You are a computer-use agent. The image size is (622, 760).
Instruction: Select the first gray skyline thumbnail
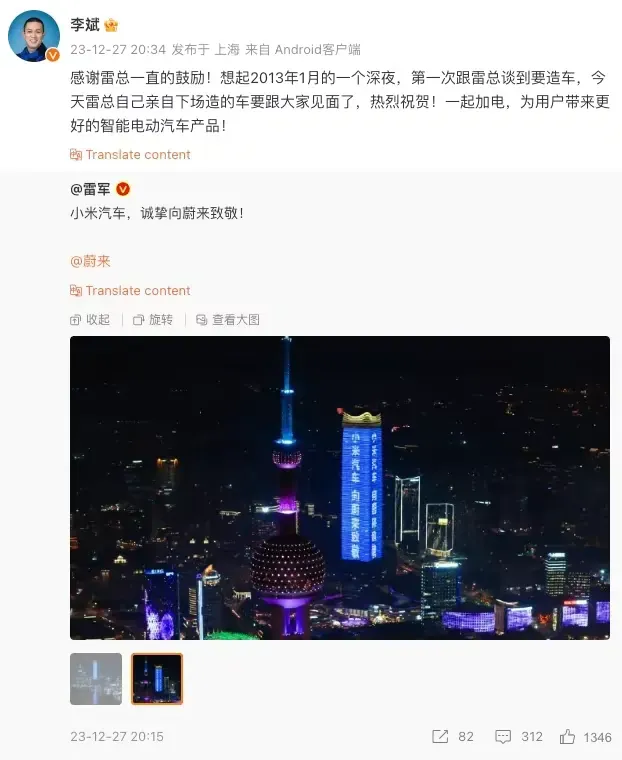[96, 679]
